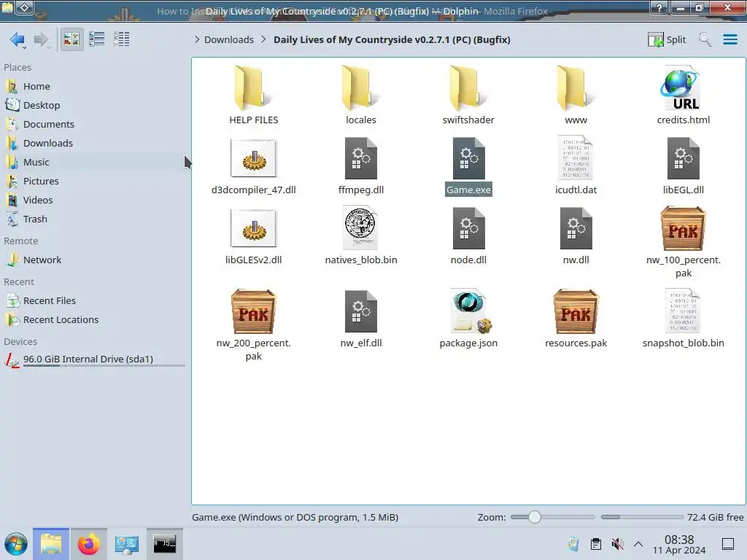Click the title bar help button
The height and width of the screenshot is (560, 747).
coord(659,7)
